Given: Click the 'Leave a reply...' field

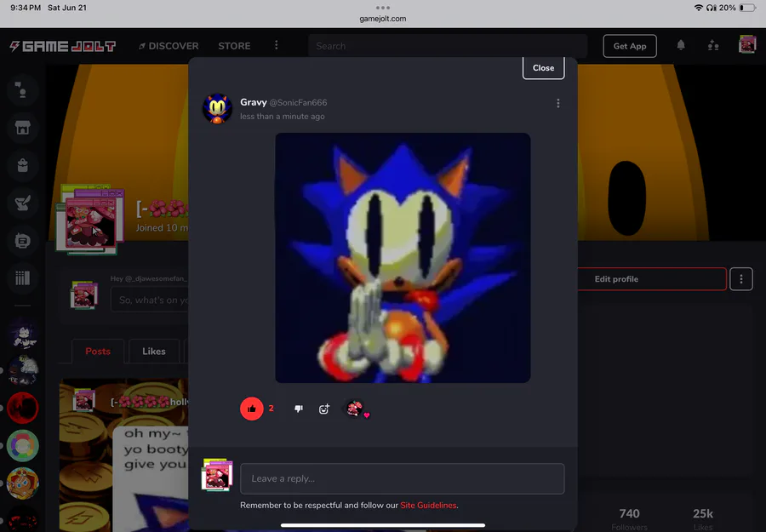Looking at the screenshot, I should [402, 478].
